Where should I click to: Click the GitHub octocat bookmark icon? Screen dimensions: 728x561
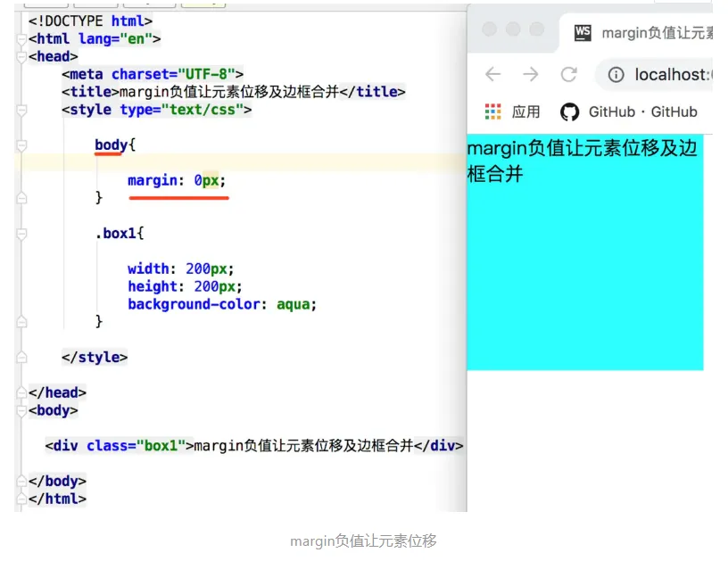click(x=570, y=111)
